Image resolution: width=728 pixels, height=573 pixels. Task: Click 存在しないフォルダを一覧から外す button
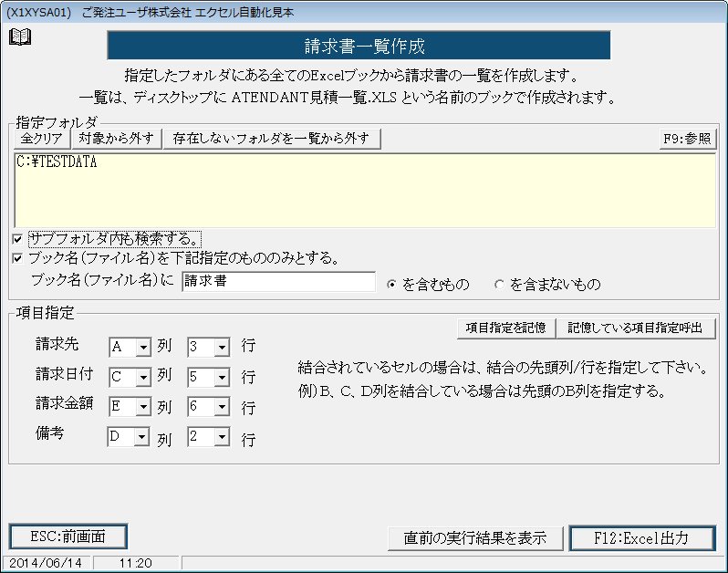[272, 139]
